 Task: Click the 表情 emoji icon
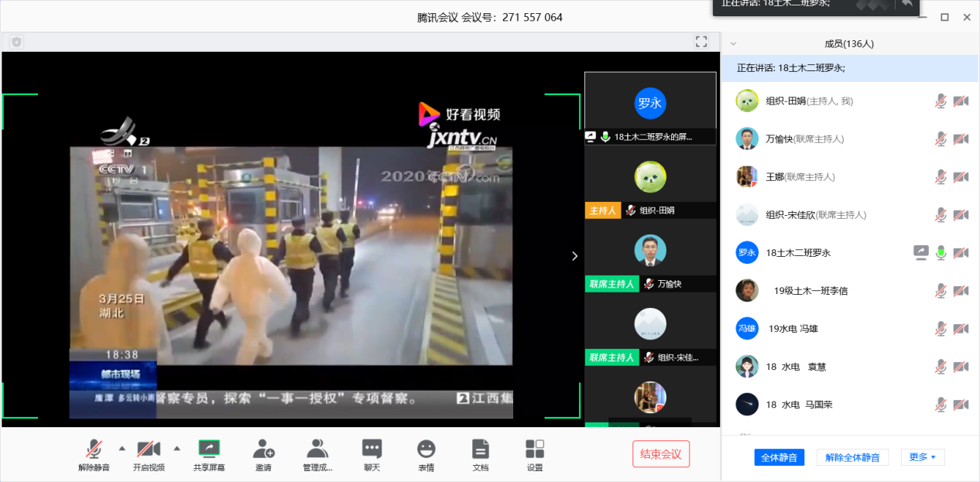coord(426,450)
